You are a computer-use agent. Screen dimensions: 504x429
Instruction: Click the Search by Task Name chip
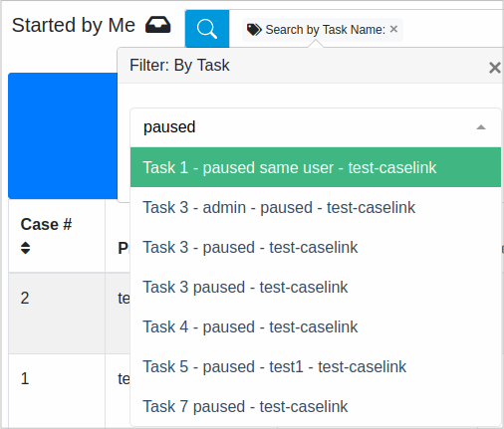(323, 30)
